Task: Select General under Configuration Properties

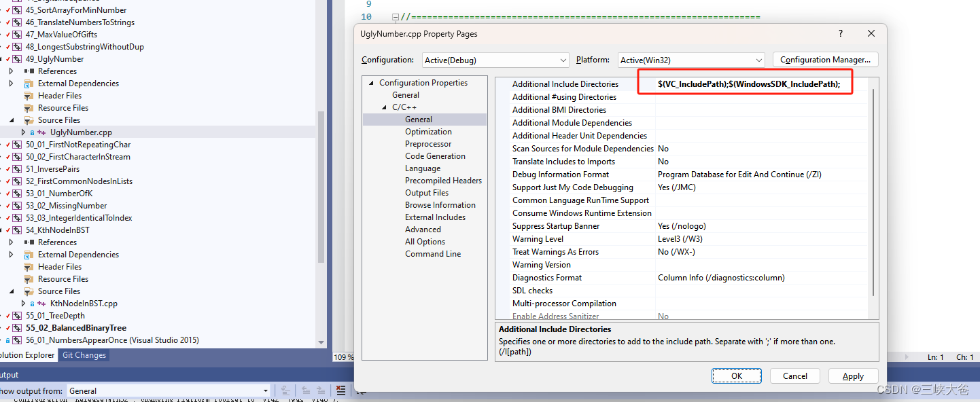Action: pyautogui.click(x=406, y=95)
